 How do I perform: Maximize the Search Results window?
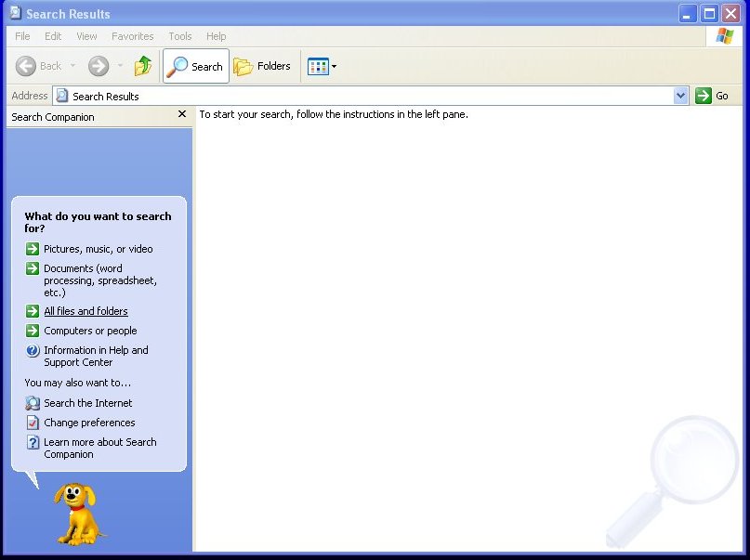pyautogui.click(x=709, y=13)
